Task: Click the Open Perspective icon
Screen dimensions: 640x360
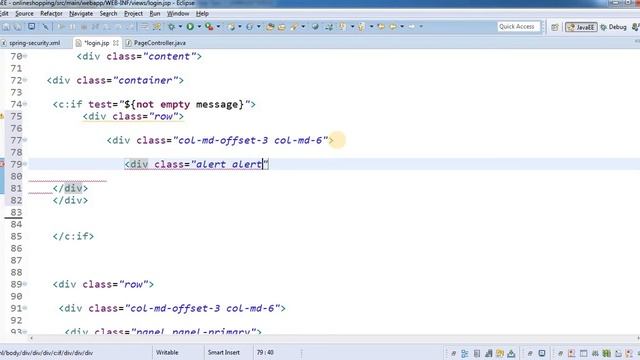Action: [554, 27]
